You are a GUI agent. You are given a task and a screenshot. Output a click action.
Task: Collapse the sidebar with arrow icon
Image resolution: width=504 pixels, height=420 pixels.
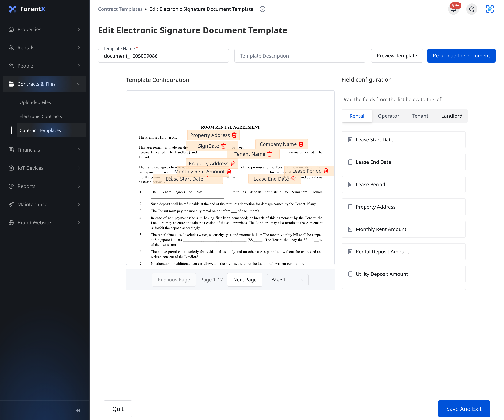[78, 410]
